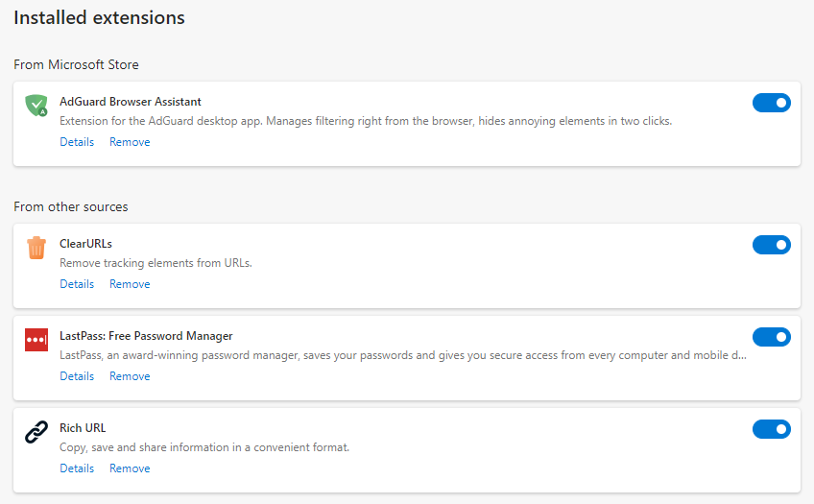The width and height of the screenshot is (814, 504).
Task: Open Details for LastPass Password Manager
Action: [77, 376]
